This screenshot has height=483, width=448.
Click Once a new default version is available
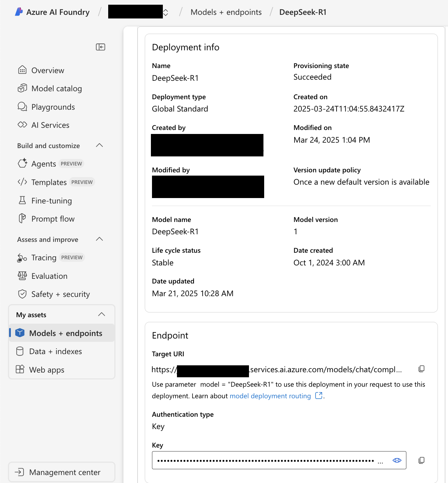click(361, 182)
